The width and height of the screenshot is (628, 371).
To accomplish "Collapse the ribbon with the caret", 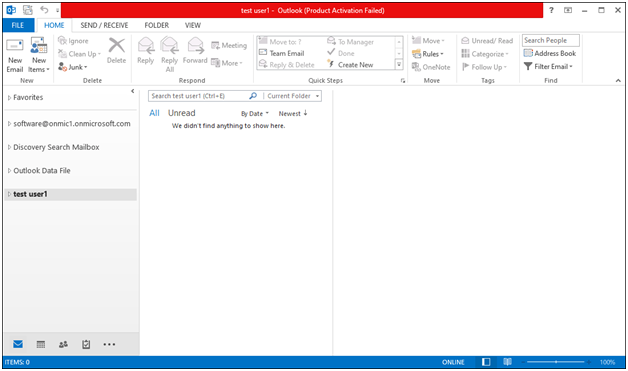I will point(618,81).
